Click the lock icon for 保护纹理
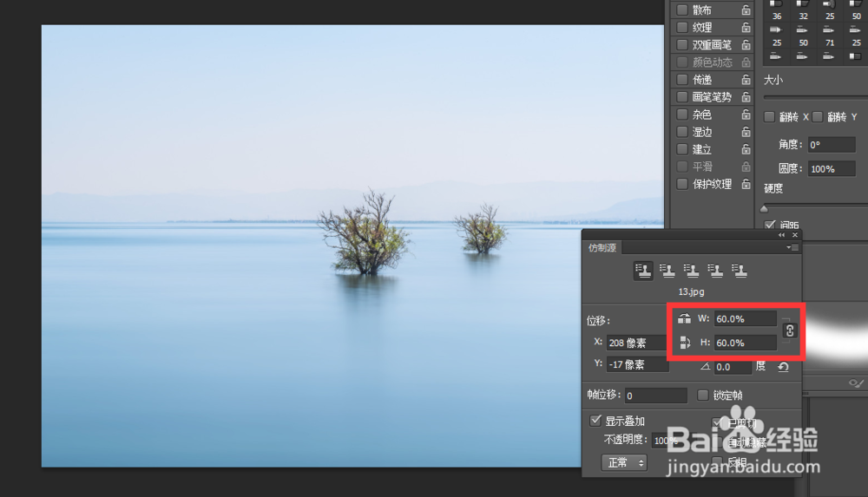This screenshot has width=868, height=497. tap(746, 184)
